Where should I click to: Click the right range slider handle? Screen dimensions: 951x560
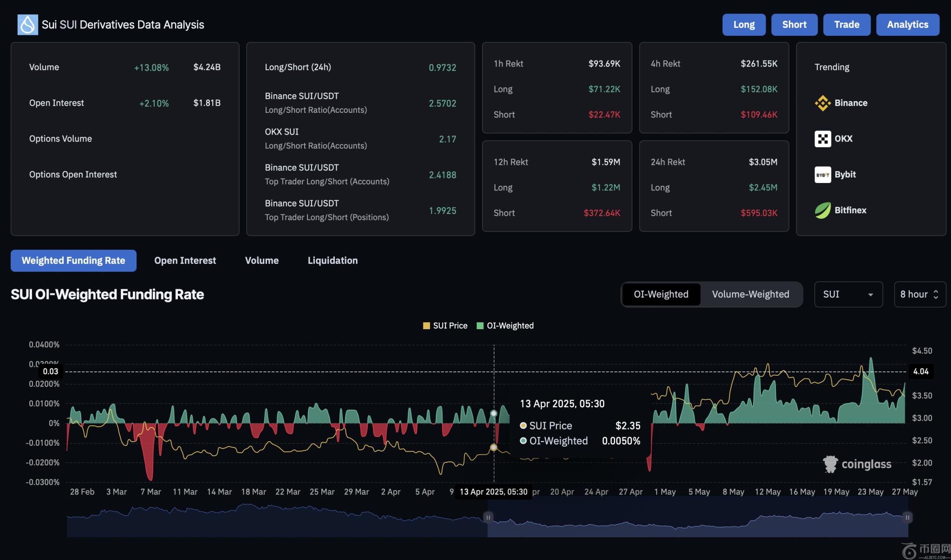(907, 517)
